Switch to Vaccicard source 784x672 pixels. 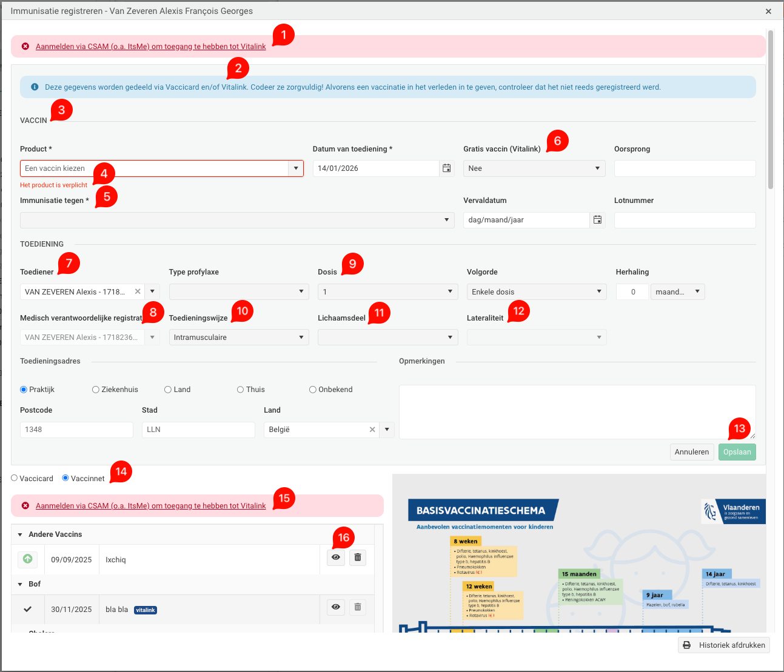pos(15,478)
